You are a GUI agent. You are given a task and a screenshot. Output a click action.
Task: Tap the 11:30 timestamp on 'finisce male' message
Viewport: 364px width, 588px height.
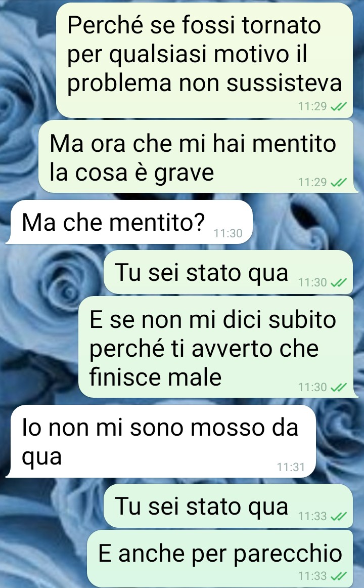point(313,388)
